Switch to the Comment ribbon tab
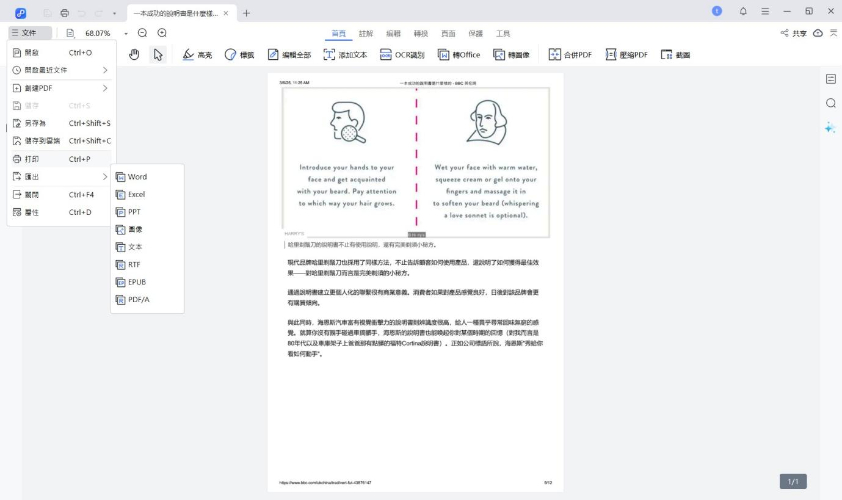Image resolution: width=842 pixels, height=500 pixels. click(x=366, y=33)
